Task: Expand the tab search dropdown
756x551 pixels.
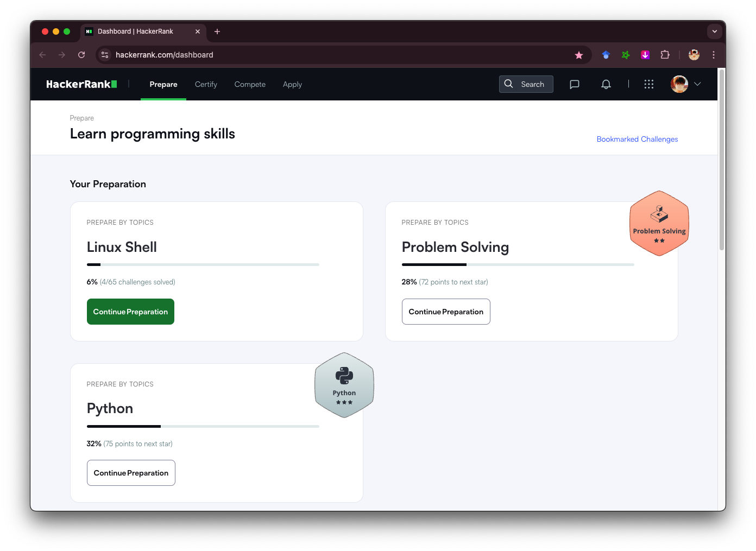Action: point(715,31)
